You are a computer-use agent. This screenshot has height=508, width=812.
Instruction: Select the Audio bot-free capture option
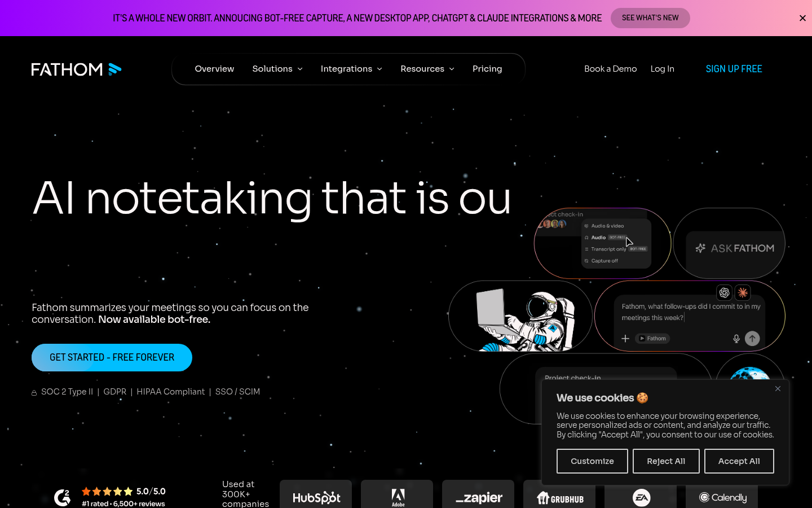coord(607,238)
